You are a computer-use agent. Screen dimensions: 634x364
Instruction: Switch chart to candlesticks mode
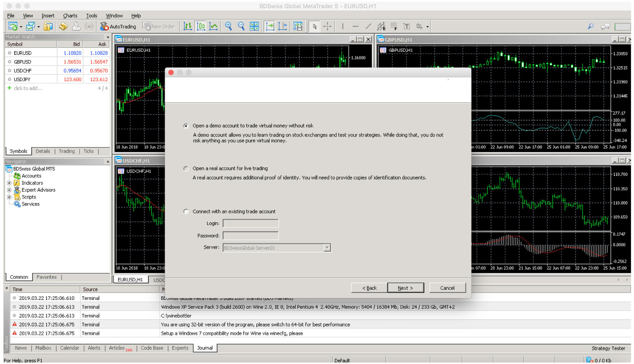pyautogui.click(x=201, y=26)
